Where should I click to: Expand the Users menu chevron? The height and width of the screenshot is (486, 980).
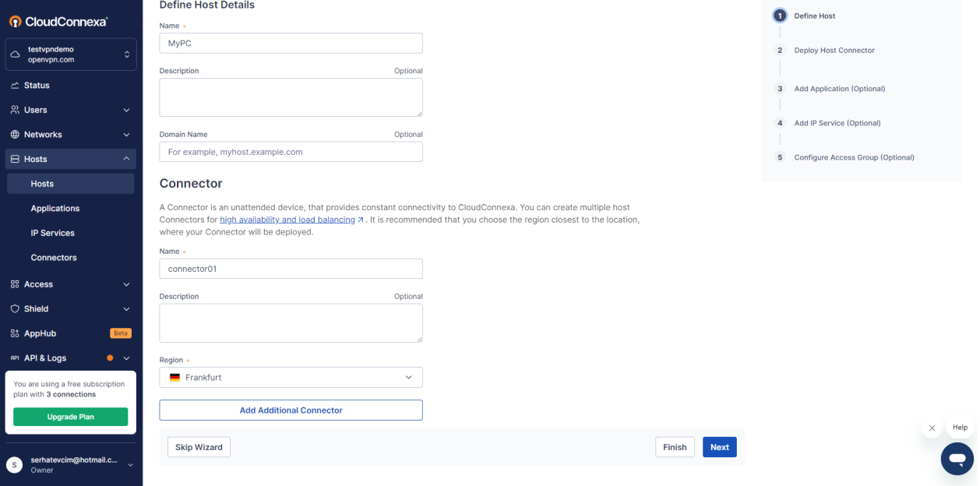(126, 111)
